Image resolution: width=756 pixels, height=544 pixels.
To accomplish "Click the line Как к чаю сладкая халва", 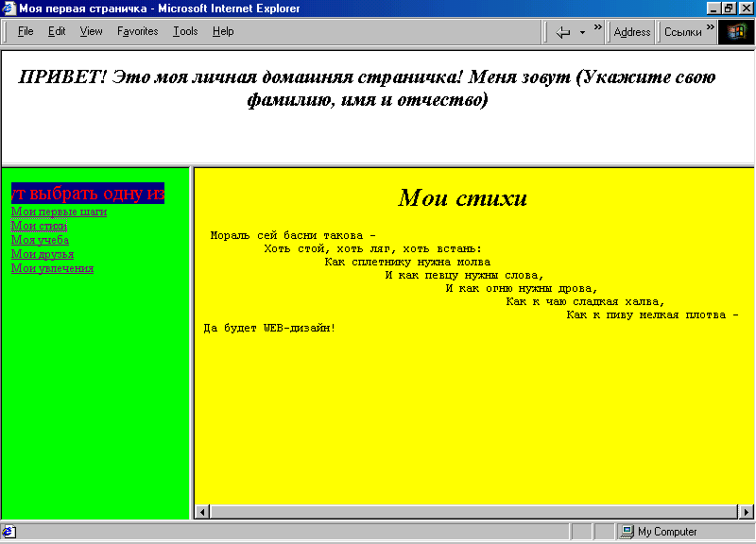I will (x=585, y=301).
